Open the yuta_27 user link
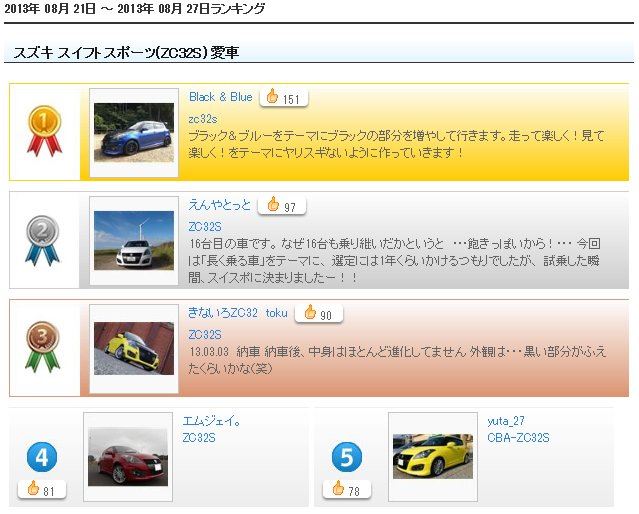639x514 pixels. pyautogui.click(x=506, y=421)
